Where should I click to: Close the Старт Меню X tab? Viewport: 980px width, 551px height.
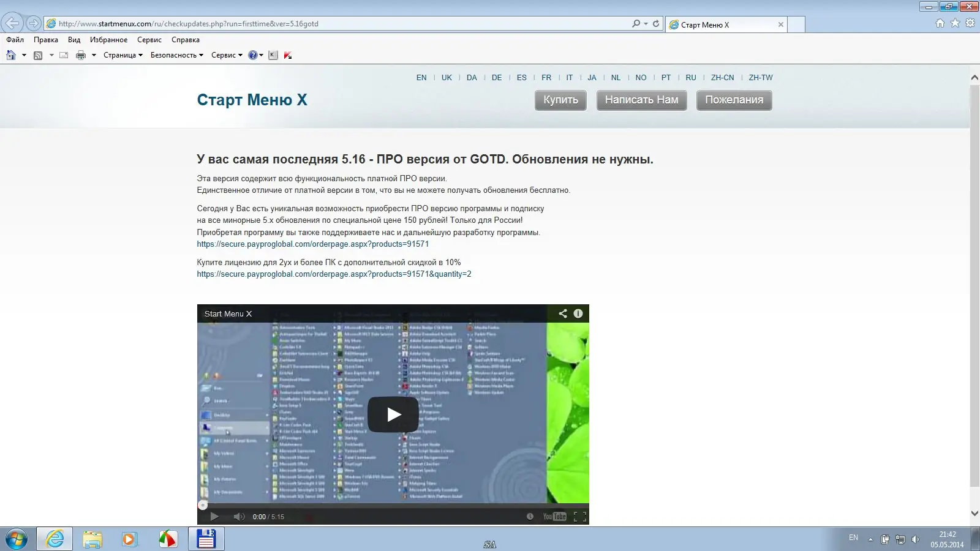pyautogui.click(x=781, y=24)
